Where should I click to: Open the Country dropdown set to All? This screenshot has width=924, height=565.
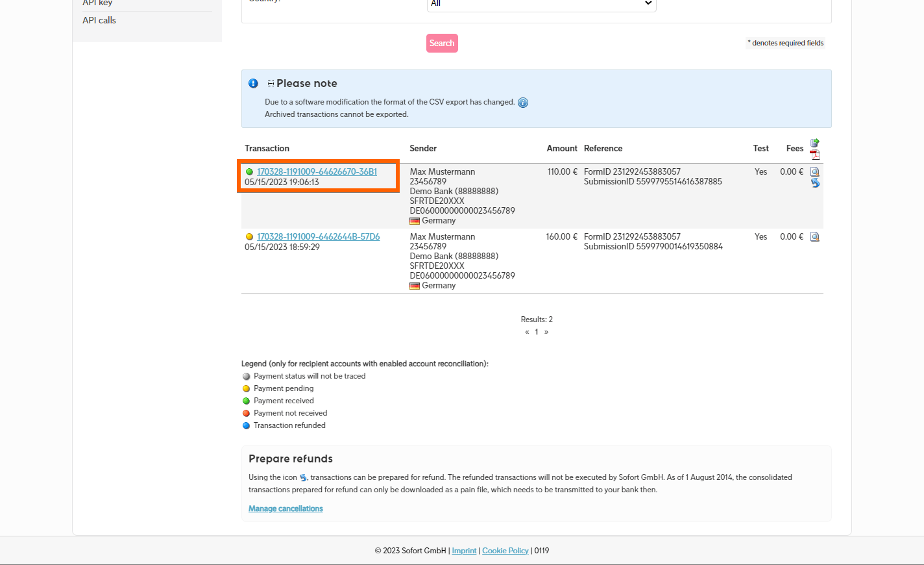[541, 4]
